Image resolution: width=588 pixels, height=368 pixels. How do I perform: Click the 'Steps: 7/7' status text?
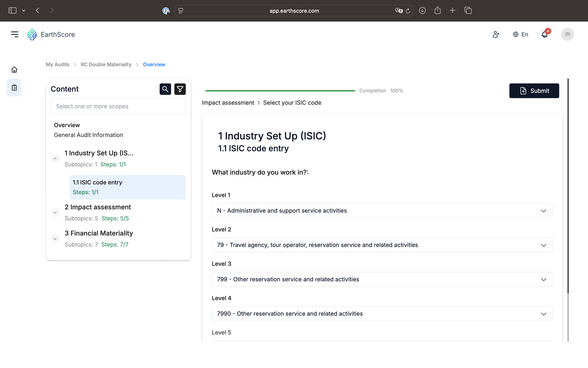[x=115, y=245]
